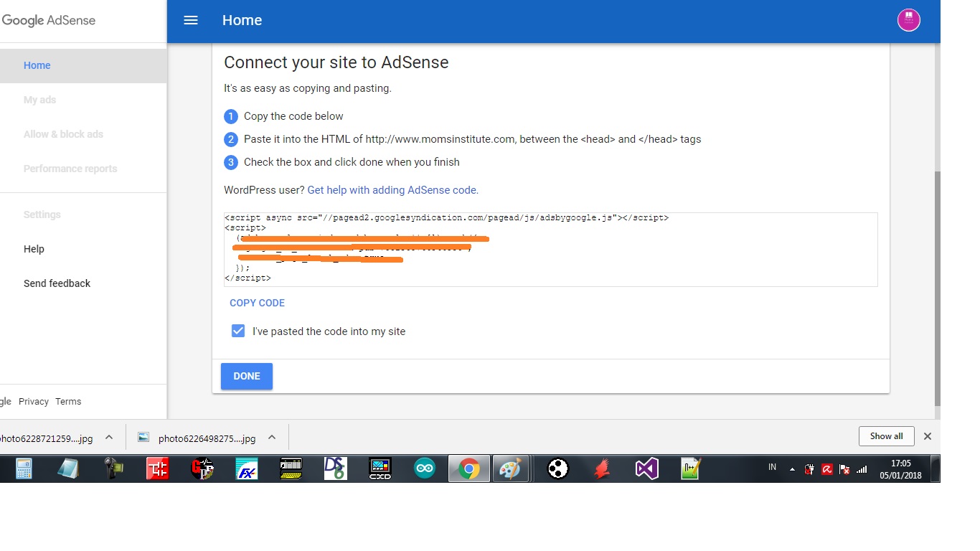Click the DONE button
Screen dimensions: 980x551
[246, 376]
